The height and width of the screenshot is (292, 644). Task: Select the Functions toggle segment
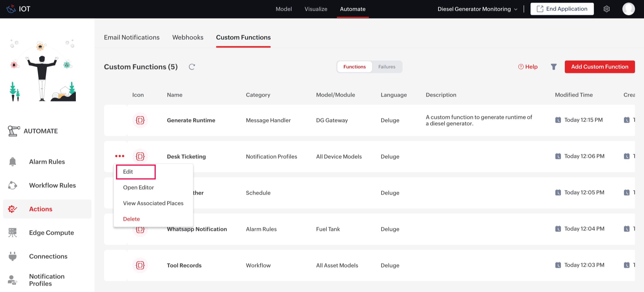pyautogui.click(x=354, y=67)
